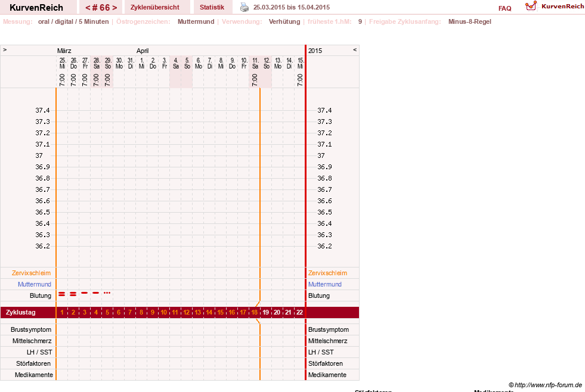Image resolution: width=585 pixels, height=392 pixels.
Task: Click the date header 28. Sa
Action: tap(96, 63)
